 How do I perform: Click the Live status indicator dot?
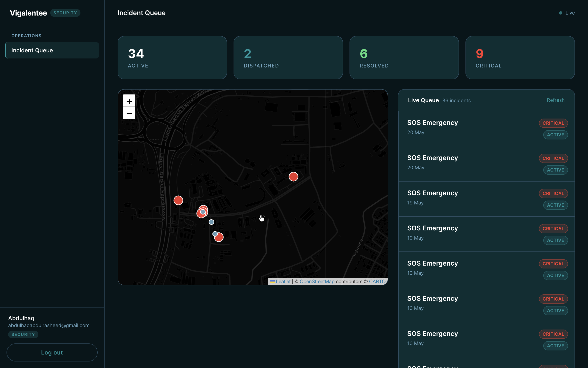click(561, 13)
